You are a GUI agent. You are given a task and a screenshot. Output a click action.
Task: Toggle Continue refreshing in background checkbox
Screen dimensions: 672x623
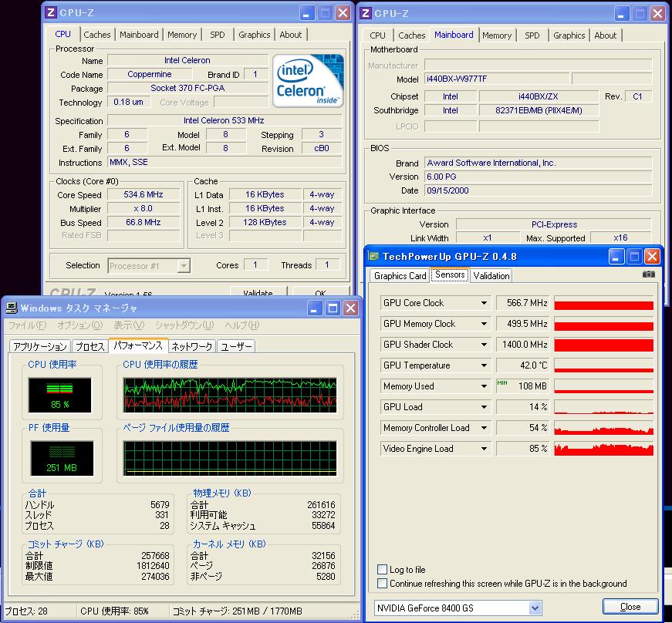(383, 584)
